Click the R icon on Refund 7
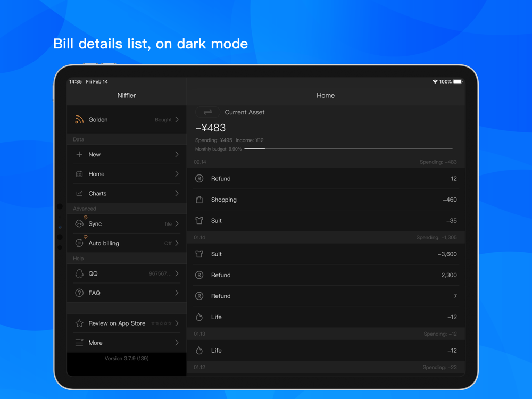 [199, 296]
